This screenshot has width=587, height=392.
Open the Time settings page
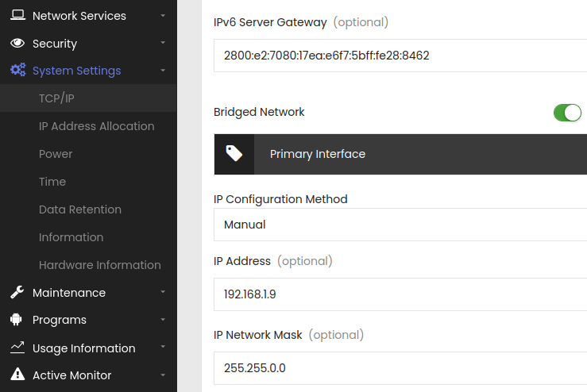pos(52,182)
